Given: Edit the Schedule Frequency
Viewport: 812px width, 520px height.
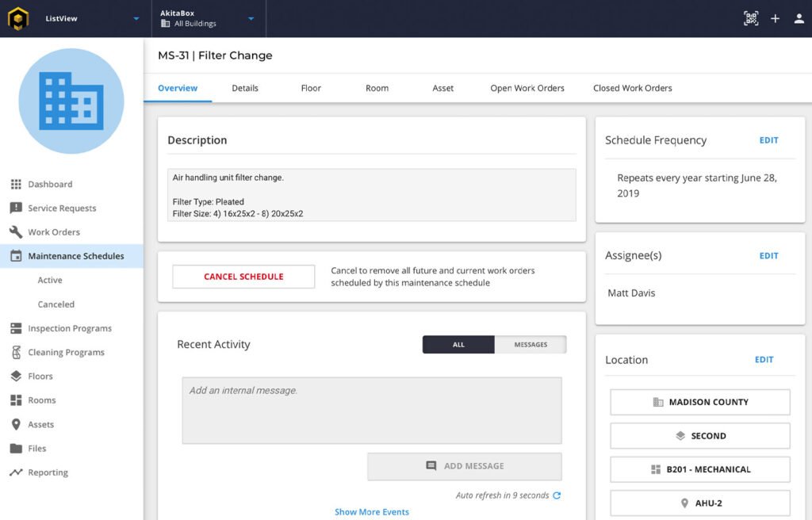Looking at the screenshot, I should click(768, 140).
